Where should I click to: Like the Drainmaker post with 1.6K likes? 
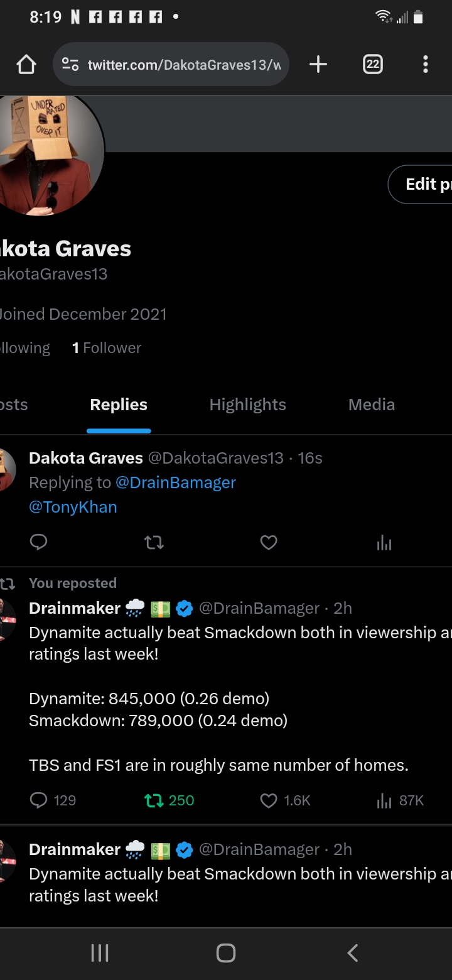click(269, 800)
